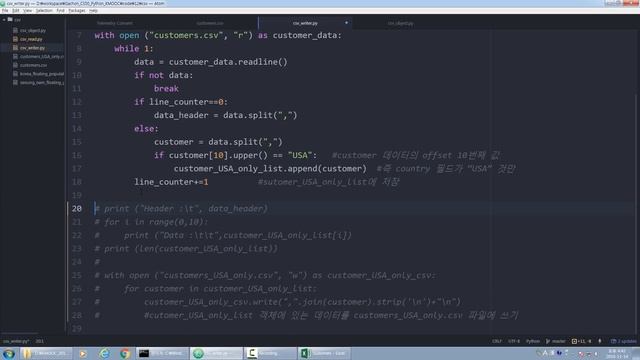
Task: Open customers_USA_only csv file in tree
Action: 42,57
